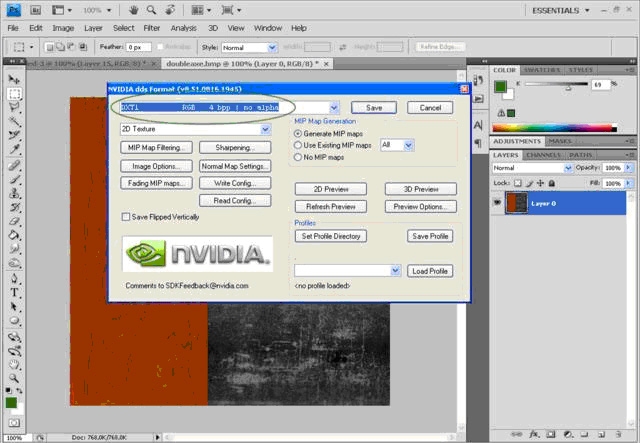Click the Photoshop Ps logo icon
Screen dimensions: 640x443
pyautogui.click(x=14, y=10)
